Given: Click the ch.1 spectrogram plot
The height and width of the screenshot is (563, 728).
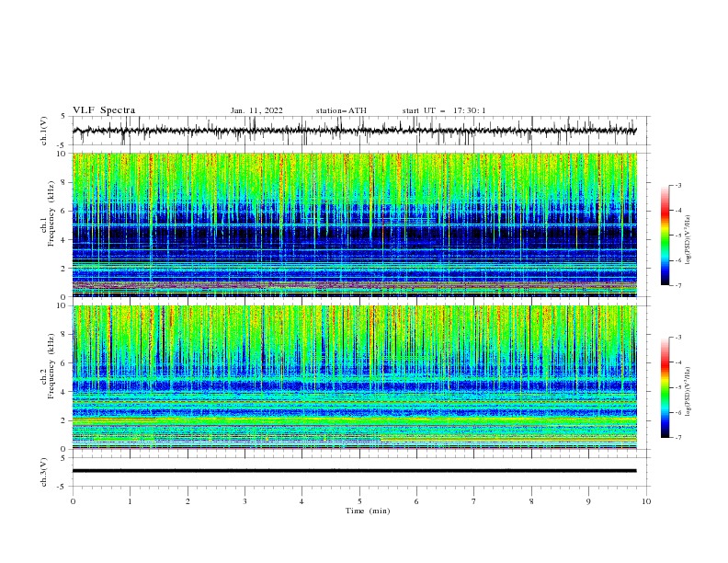Looking at the screenshot, I should pos(355,224).
